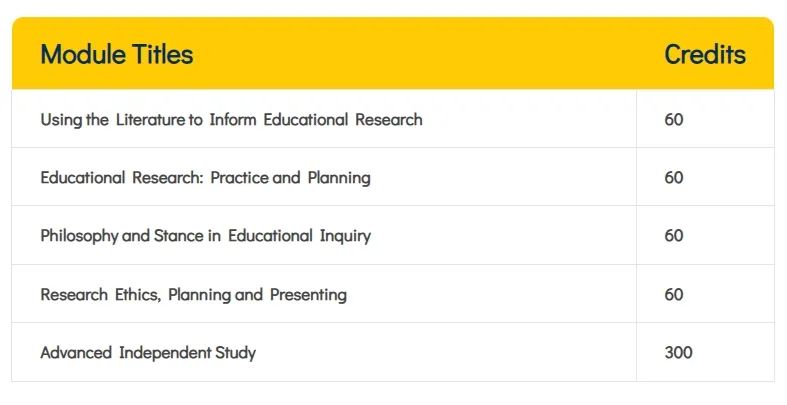Click the word Planning in second row
Viewport: 787px width, 405px height.
(339, 178)
